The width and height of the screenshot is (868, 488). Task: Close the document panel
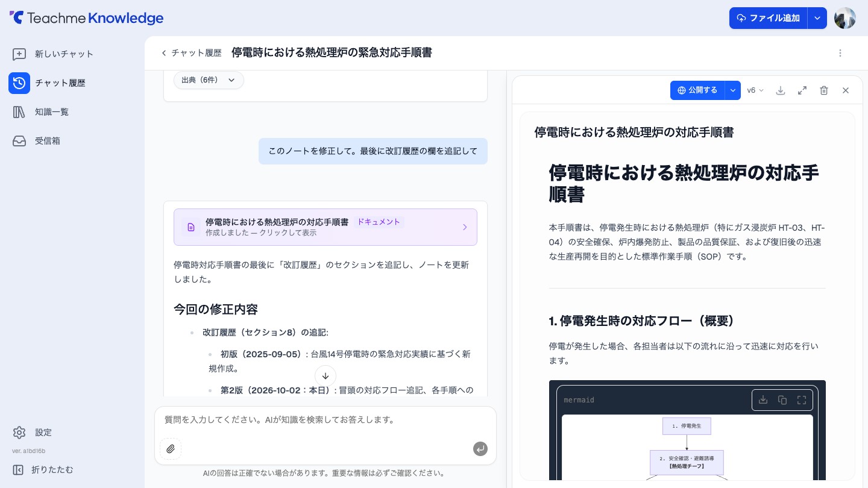(x=846, y=90)
